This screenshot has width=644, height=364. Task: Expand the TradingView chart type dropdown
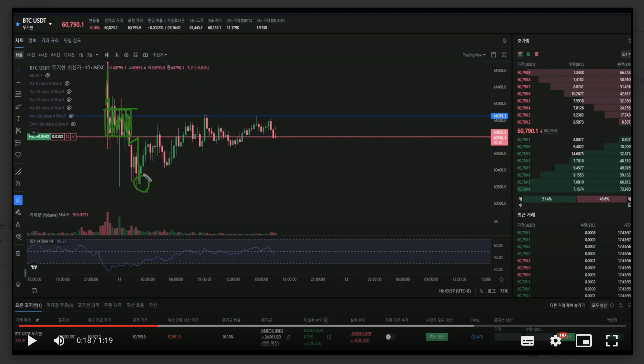point(474,55)
